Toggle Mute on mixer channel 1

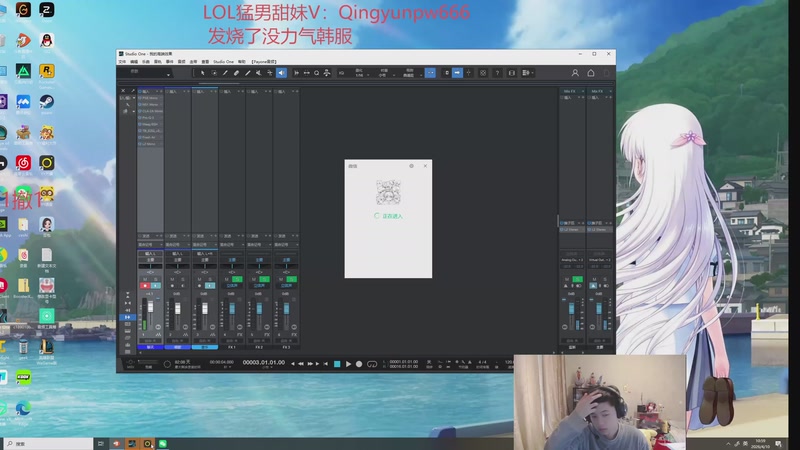tap(145, 279)
